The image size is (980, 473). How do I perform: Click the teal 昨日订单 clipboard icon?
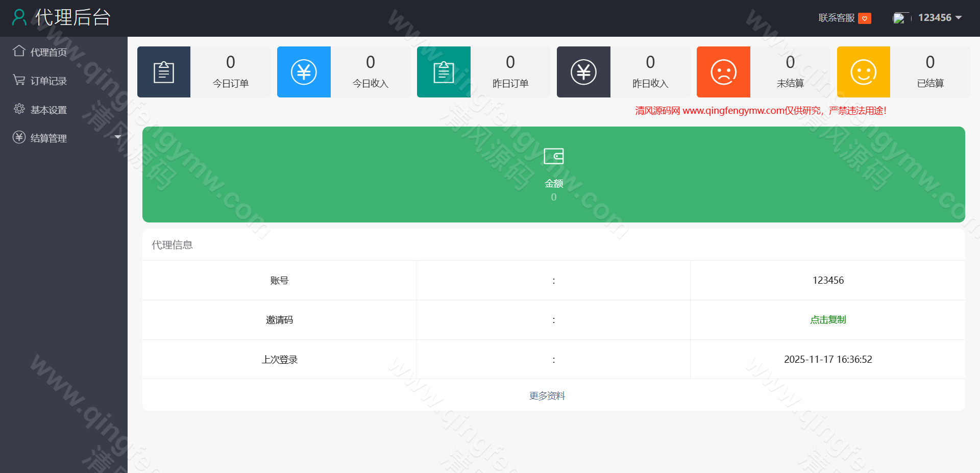pos(444,71)
